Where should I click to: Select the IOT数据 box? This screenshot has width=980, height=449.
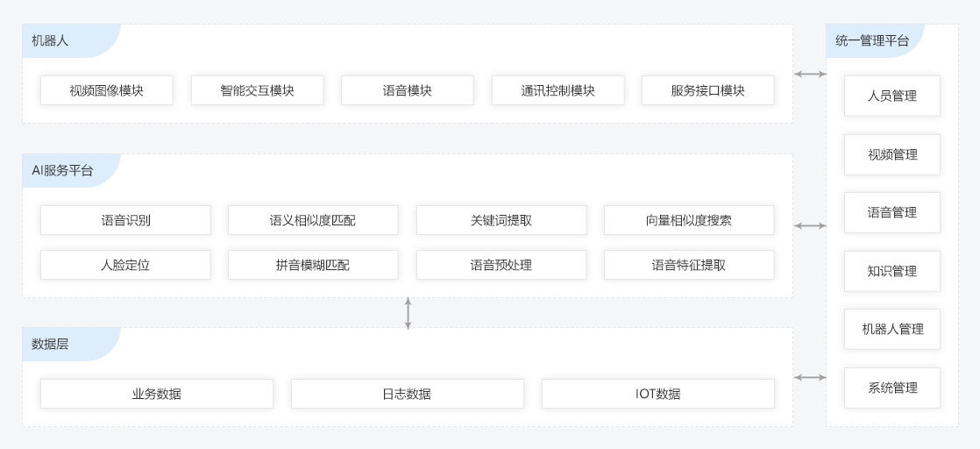pos(657,394)
